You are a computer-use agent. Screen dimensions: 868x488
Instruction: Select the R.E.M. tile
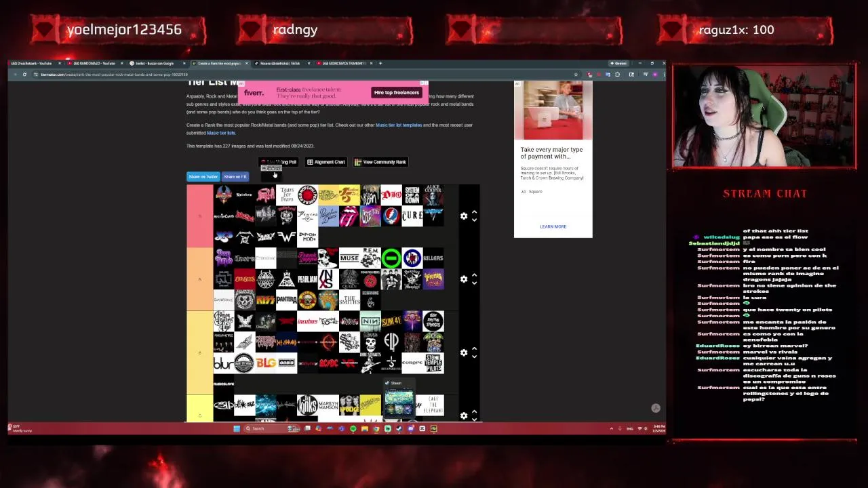click(x=370, y=258)
